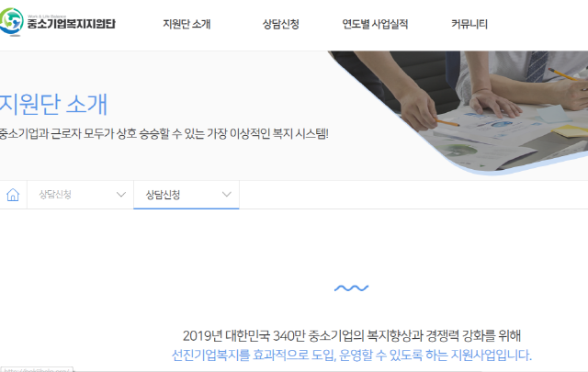Screen dimensions: 588x372
Task: Click the blue wave squiggle icon
Action: (x=351, y=288)
